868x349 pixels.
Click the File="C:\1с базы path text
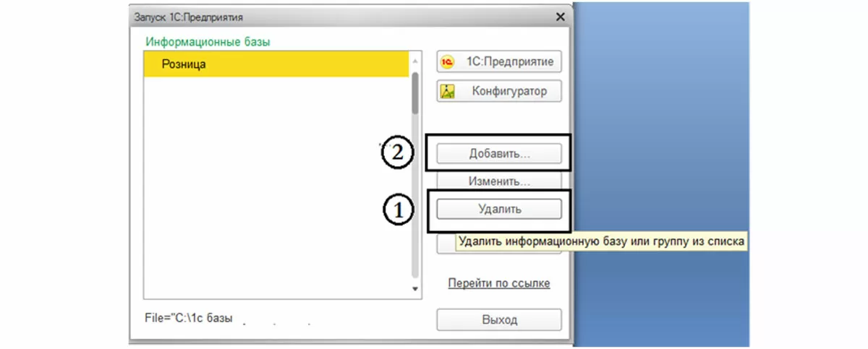click(189, 318)
